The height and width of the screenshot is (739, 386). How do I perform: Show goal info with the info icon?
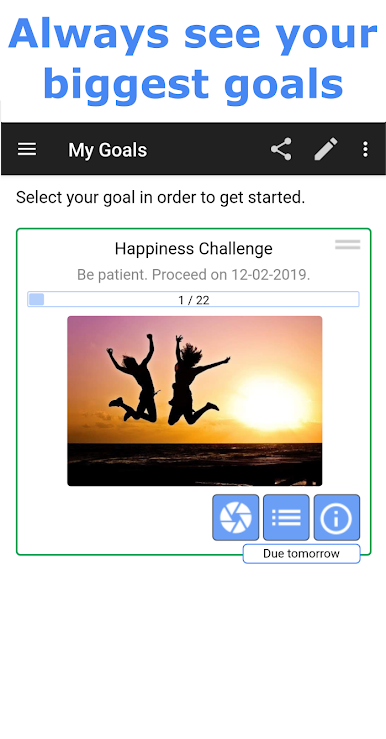tap(337, 517)
